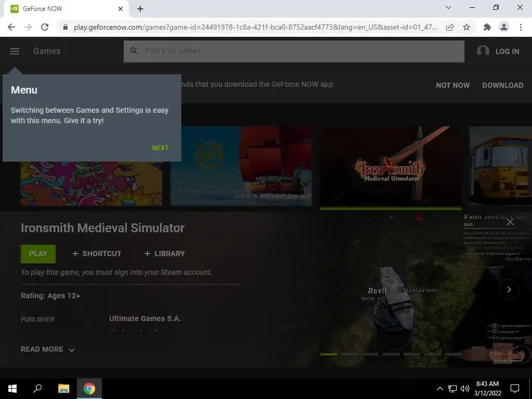View site info lock icon

[65, 27]
